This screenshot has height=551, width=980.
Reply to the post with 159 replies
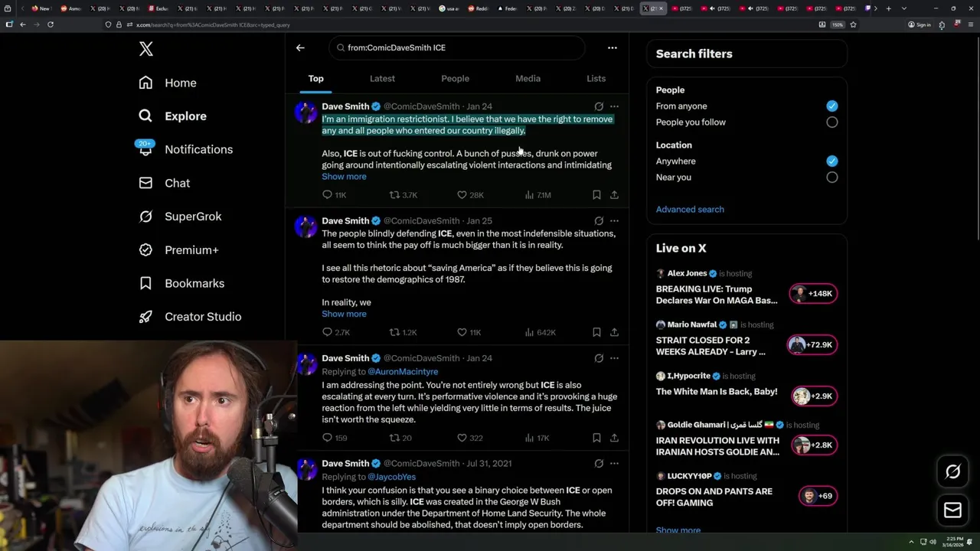click(x=334, y=438)
